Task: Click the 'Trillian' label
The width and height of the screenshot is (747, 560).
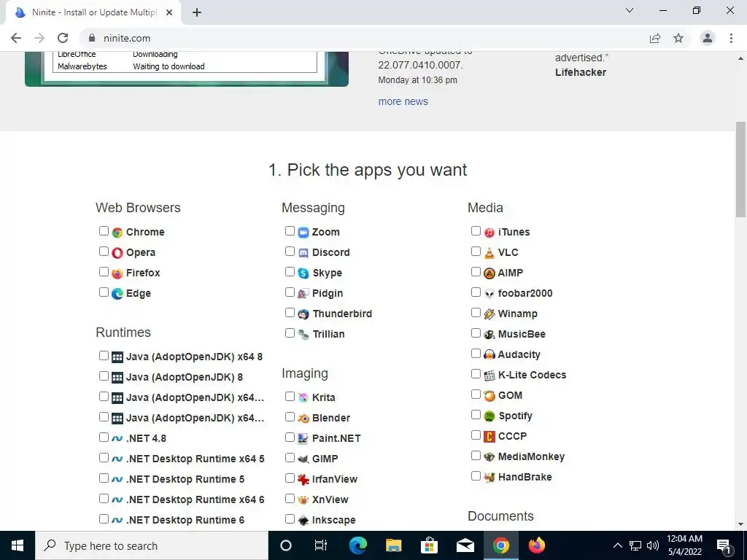Action: pos(328,334)
